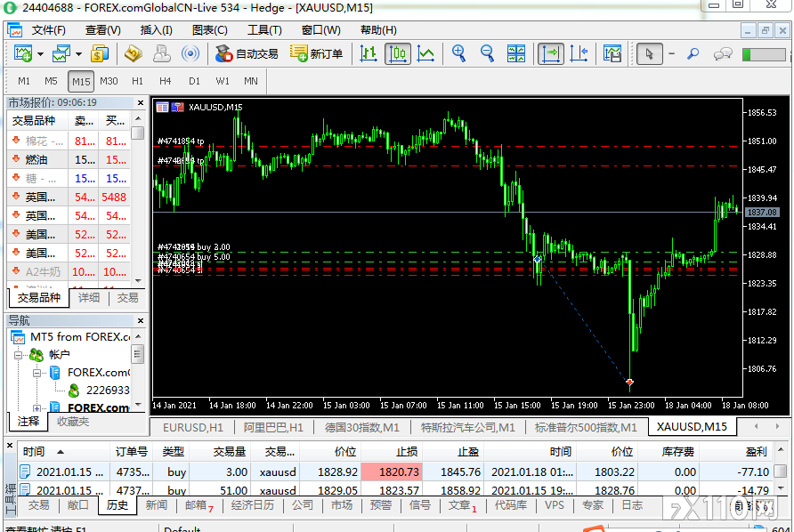Click the market watch scrollbar down arrow

pyautogui.click(x=138, y=280)
